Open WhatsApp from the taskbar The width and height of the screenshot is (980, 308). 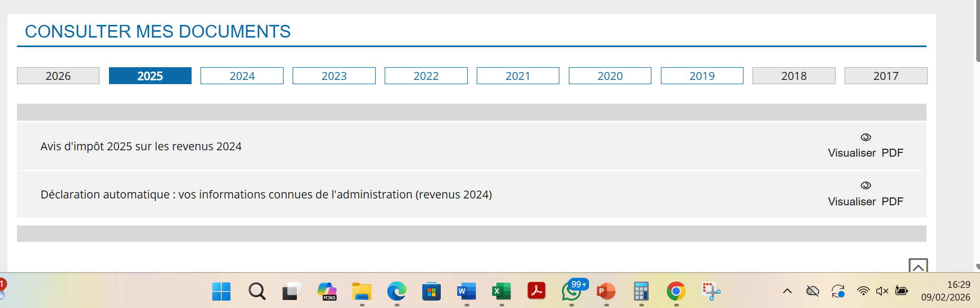click(x=572, y=291)
